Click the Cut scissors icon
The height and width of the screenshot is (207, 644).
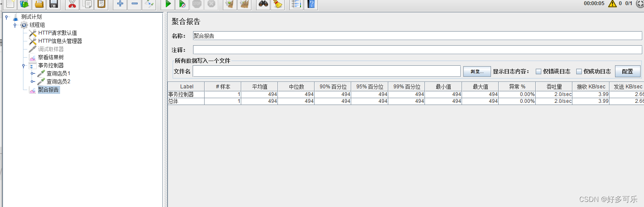coord(72,4)
